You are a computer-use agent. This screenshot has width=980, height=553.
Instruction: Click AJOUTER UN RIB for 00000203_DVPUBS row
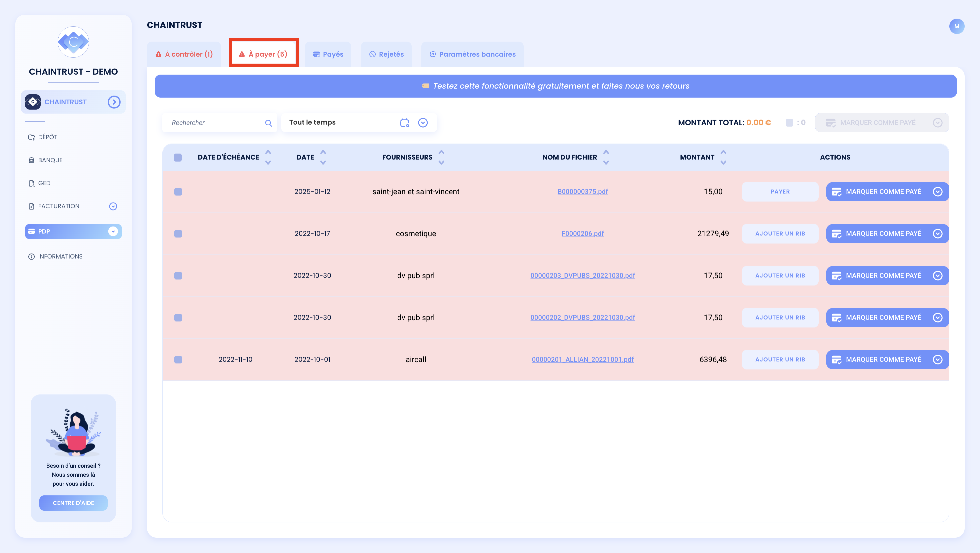coord(780,276)
